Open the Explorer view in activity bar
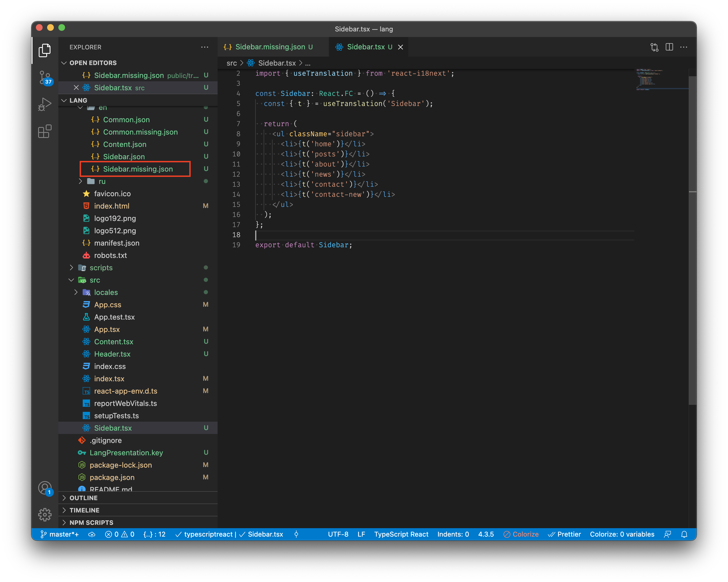This screenshot has width=728, height=582. [x=45, y=50]
